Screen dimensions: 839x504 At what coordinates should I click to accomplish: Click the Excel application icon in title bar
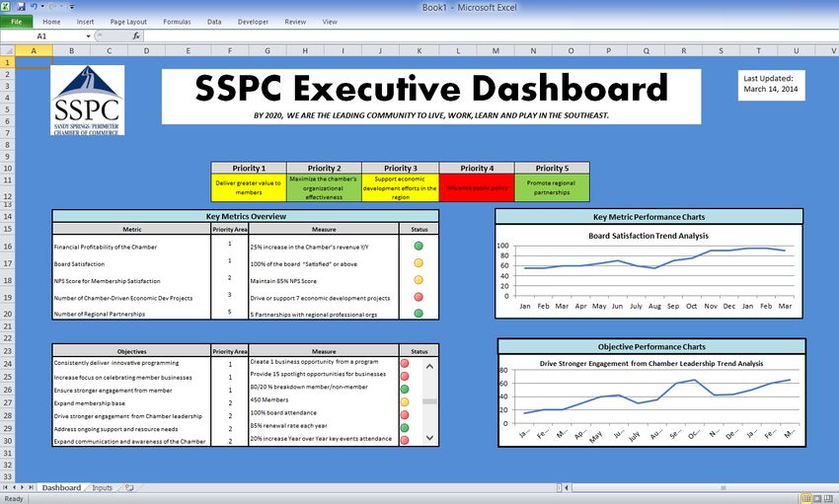[5, 7]
